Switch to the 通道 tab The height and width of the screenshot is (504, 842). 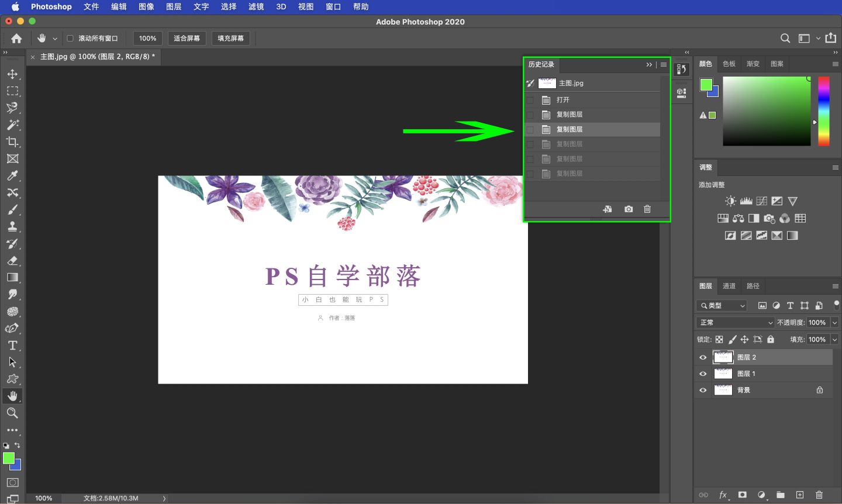click(x=729, y=286)
